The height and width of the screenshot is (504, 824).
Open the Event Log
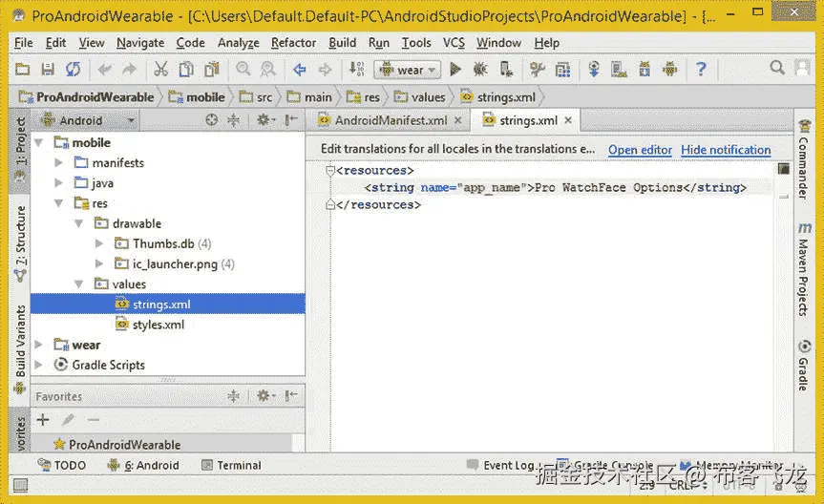[x=501, y=465]
